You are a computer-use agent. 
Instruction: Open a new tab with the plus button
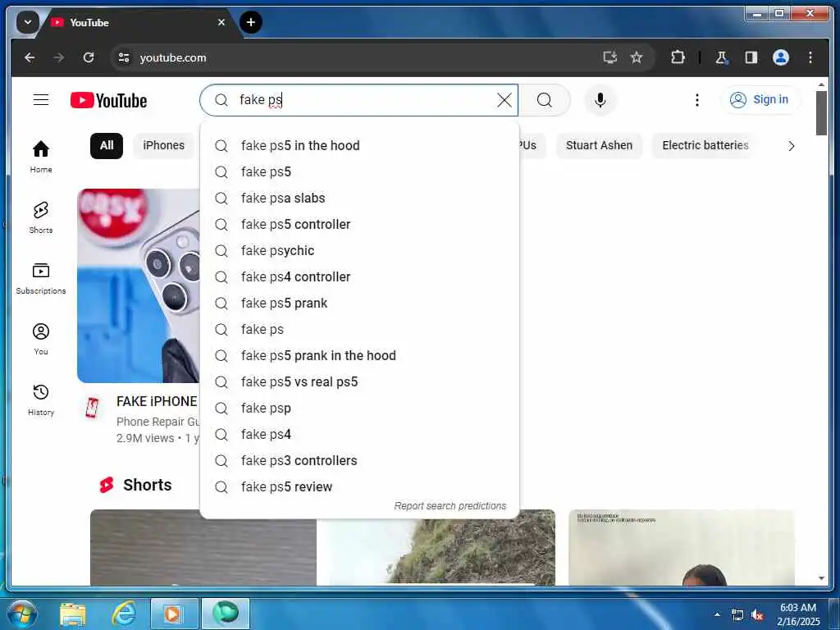251,22
